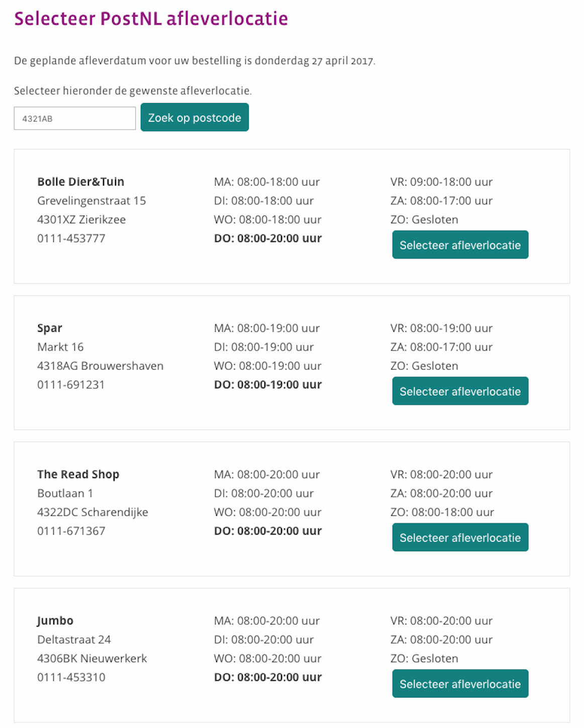
Task: Click phone number 0111-453777
Action: click(x=71, y=238)
